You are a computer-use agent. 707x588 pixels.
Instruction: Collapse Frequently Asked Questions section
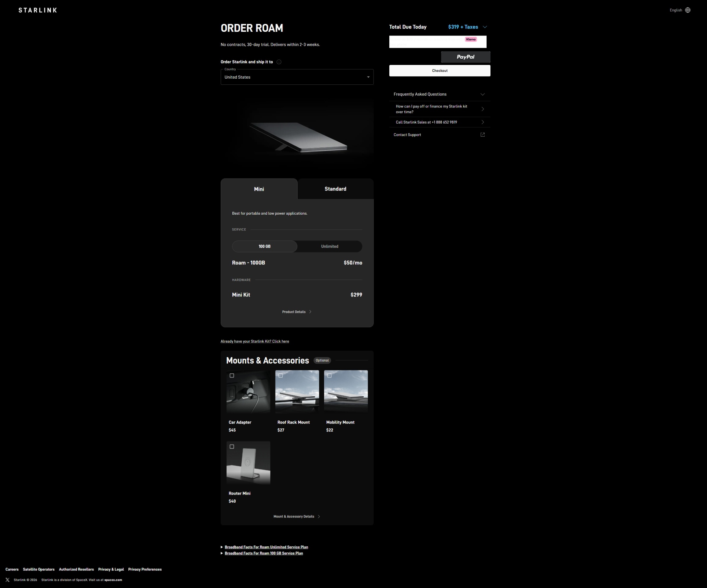[x=482, y=94]
